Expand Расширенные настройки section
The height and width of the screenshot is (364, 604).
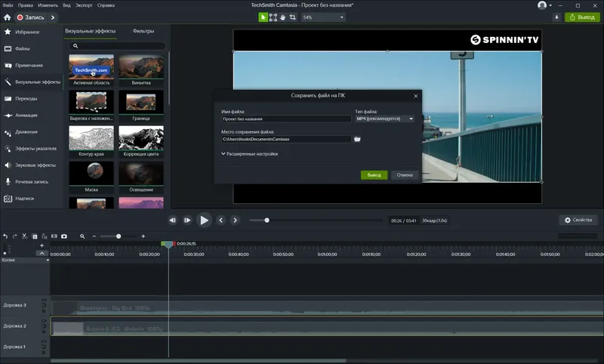pyautogui.click(x=250, y=154)
